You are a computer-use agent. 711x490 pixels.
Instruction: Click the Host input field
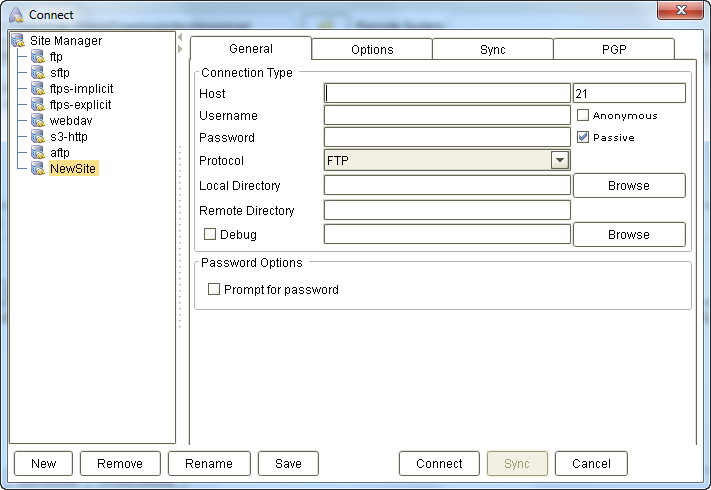pyautogui.click(x=447, y=93)
